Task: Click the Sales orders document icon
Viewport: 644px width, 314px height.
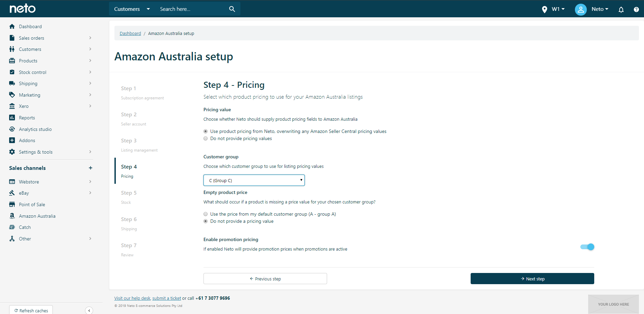Action: (x=12, y=38)
